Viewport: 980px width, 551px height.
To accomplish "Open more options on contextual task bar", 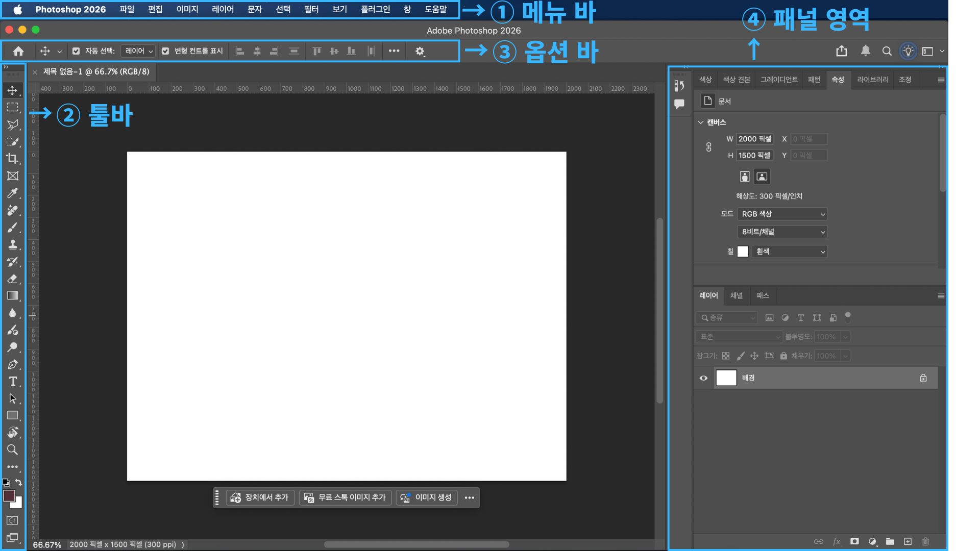I will pyautogui.click(x=470, y=497).
